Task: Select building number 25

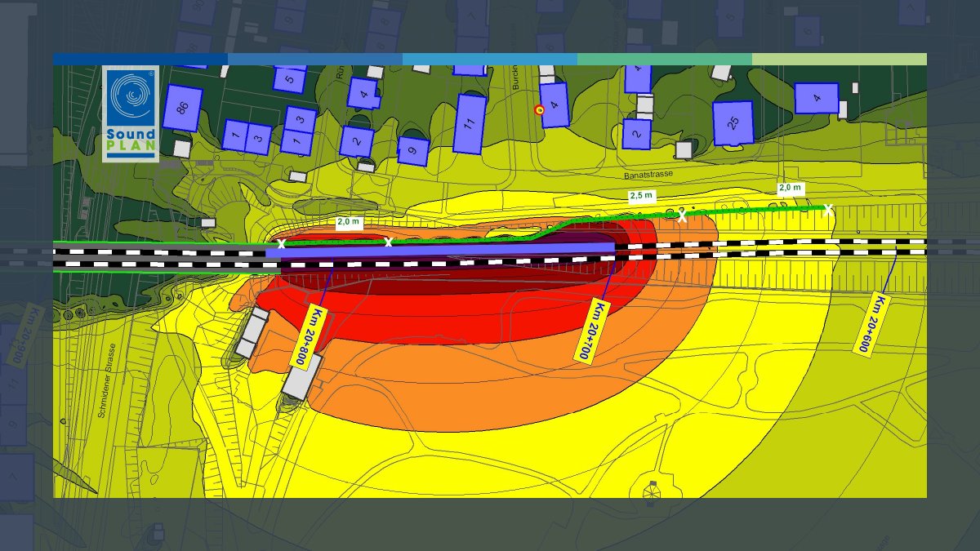Action: coord(733,123)
